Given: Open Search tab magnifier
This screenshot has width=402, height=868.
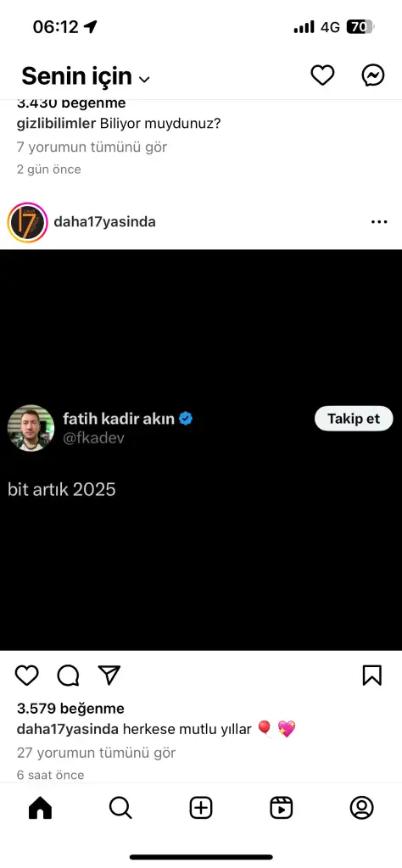Looking at the screenshot, I should (120, 808).
